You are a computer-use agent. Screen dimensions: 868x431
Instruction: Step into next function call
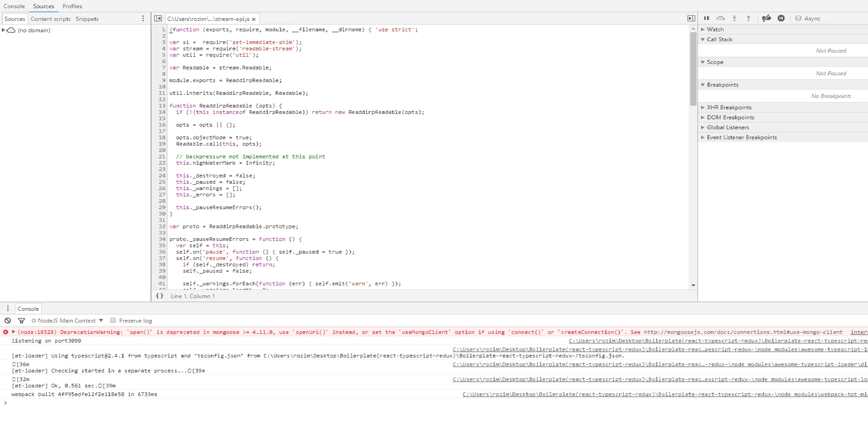click(735, 19)
